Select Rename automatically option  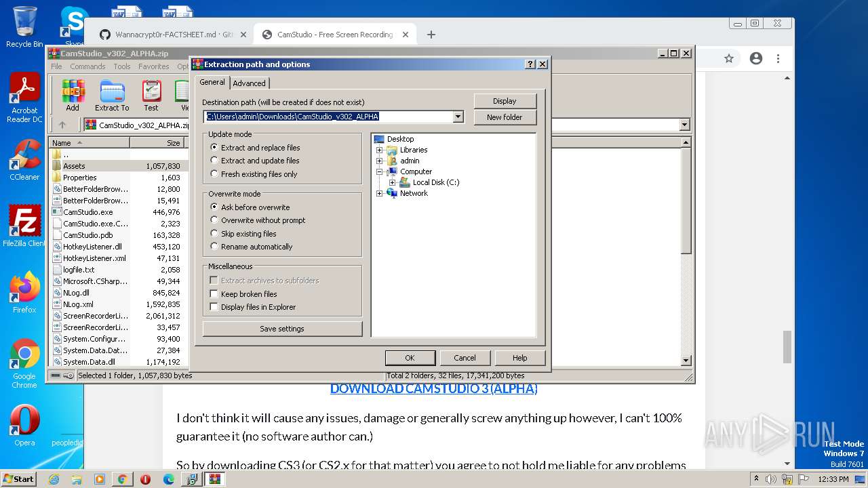(251, 247)
